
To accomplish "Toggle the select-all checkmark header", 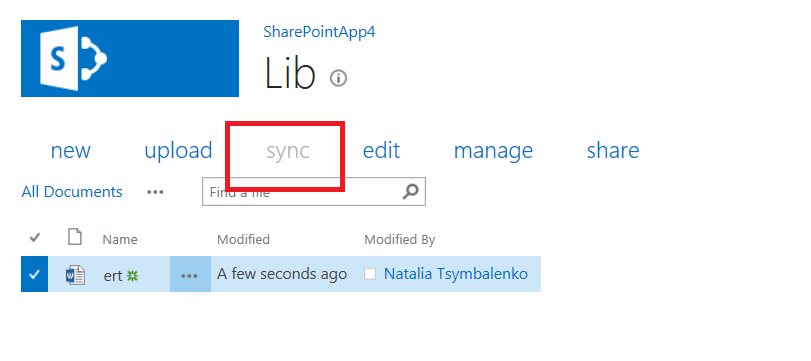I will 35,238.
